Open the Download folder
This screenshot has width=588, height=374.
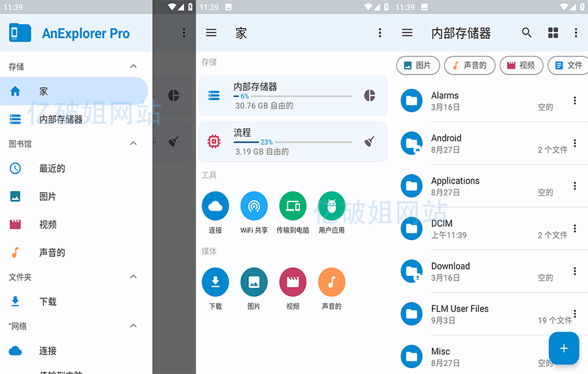click(490, 271)
